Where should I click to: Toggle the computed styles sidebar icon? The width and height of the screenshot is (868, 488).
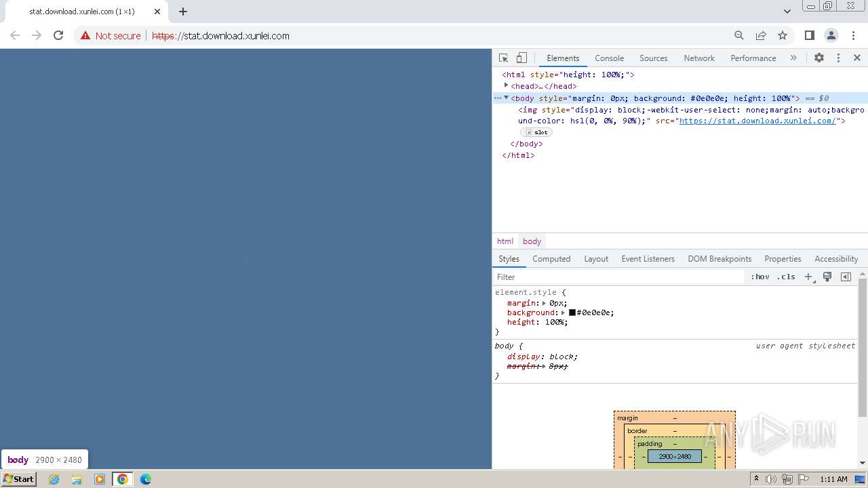[846, 277]
